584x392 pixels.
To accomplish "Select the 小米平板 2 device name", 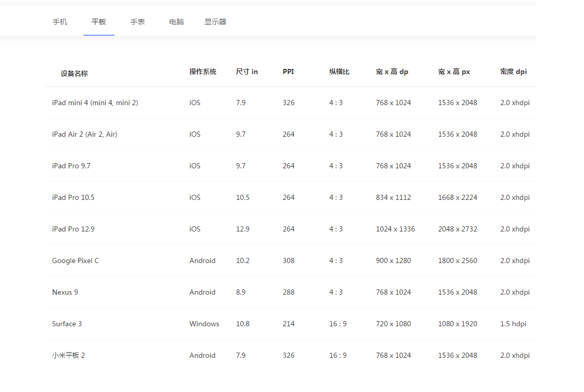I will coord(68,355).
